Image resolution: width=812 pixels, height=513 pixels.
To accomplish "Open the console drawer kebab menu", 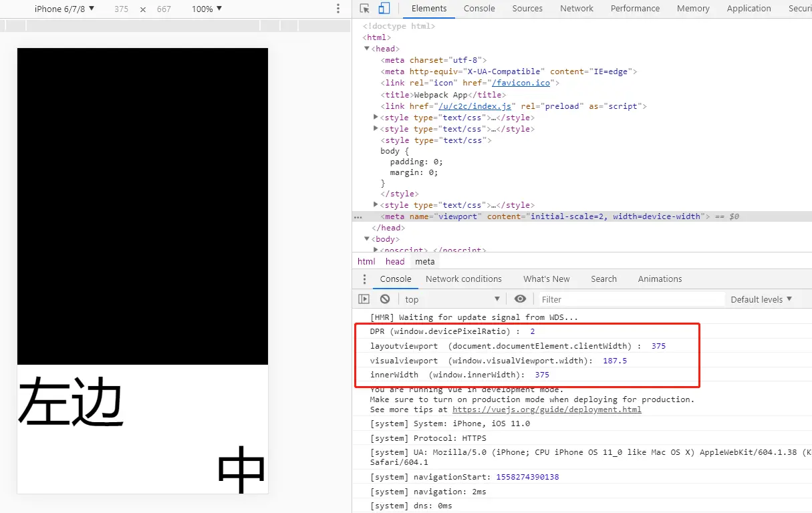I will click(364, 279).
